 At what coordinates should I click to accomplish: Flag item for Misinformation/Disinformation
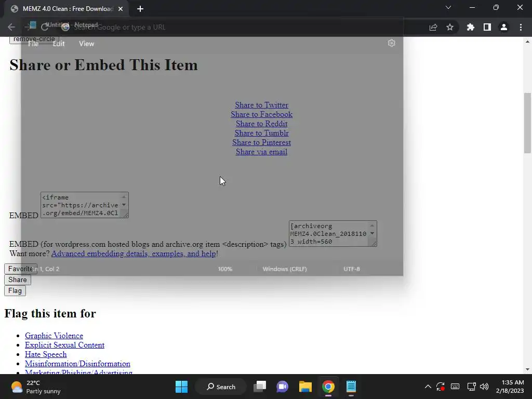tap(77, 364)
